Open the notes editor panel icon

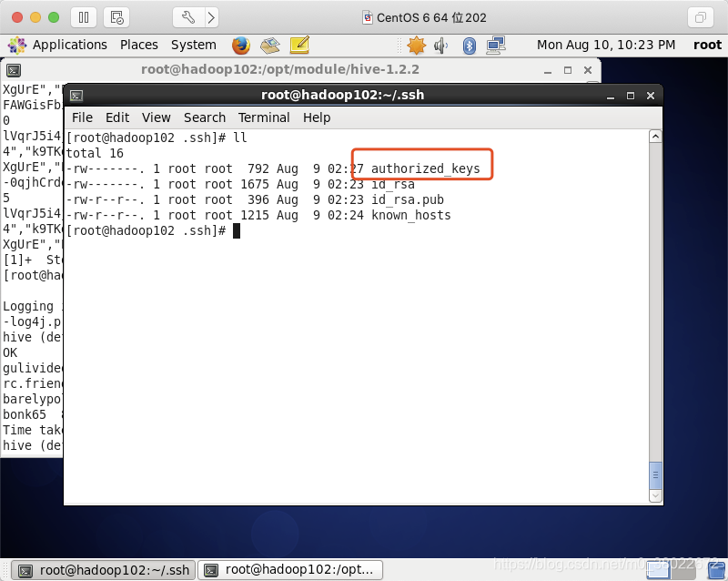point(299,46)
